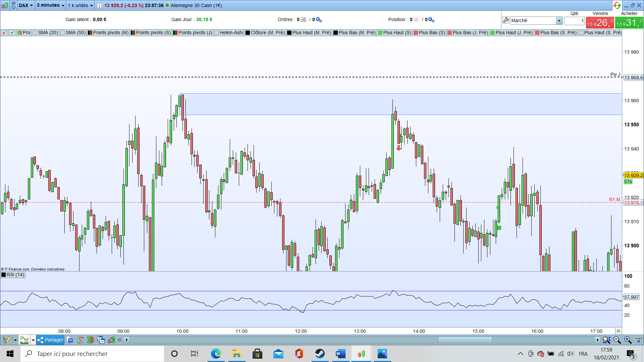Click the green wrench candlestick settings icon

111,340
